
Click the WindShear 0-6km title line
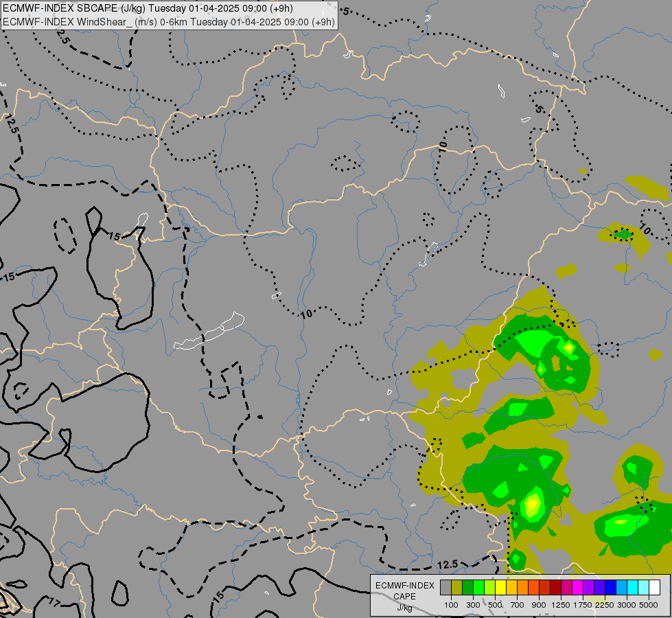coord(169,22)
